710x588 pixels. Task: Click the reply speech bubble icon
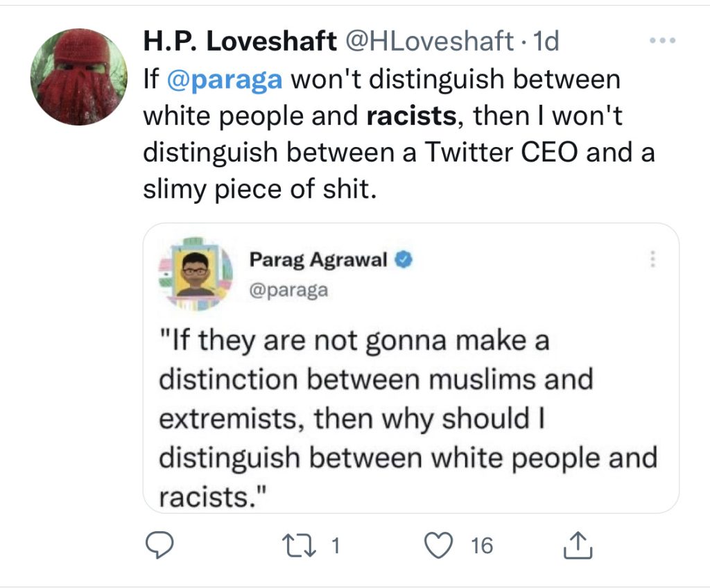click(162, 546)
